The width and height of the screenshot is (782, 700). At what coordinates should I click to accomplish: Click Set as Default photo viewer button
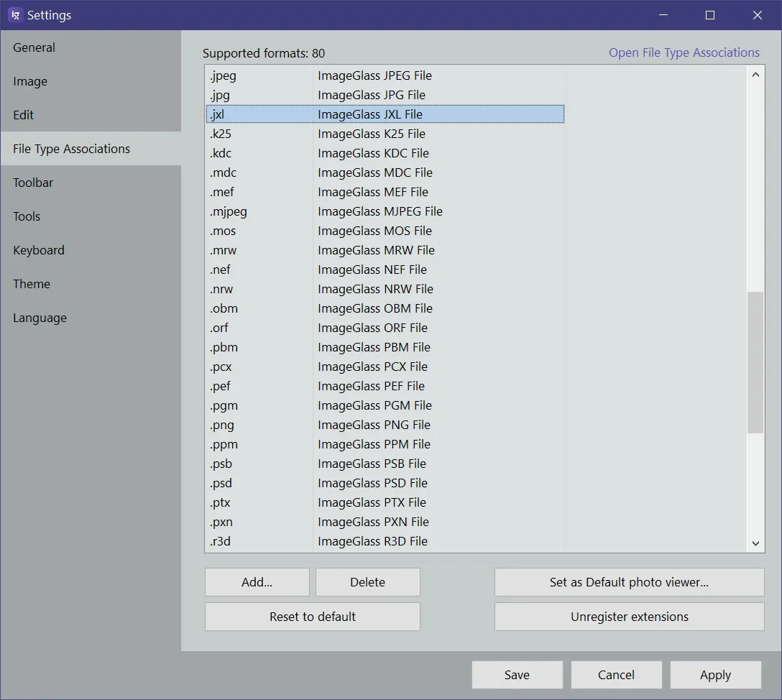pyautogui.click(x=630, y=582)
